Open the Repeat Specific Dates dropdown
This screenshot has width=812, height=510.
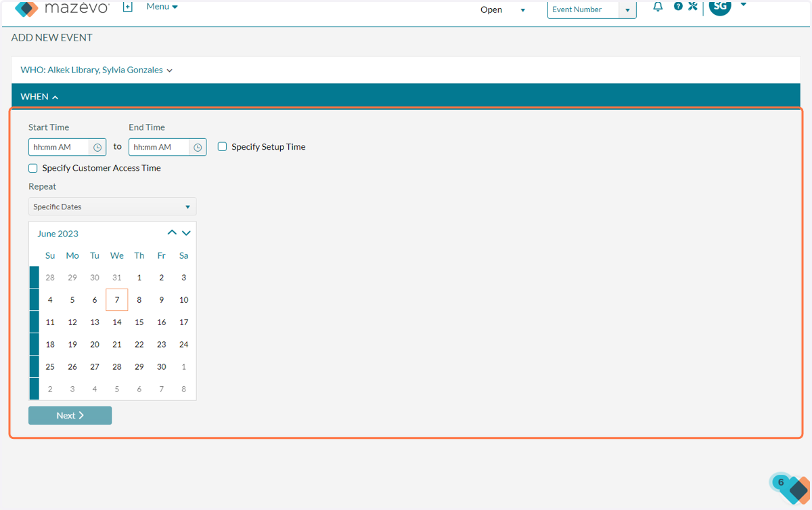pos(112,207)
